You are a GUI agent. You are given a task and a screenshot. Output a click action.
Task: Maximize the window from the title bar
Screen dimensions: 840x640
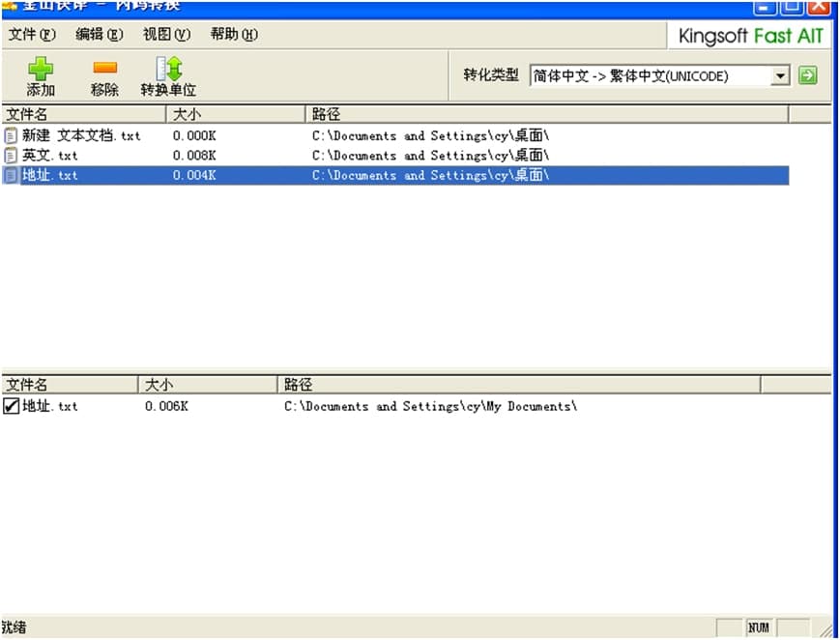(792, 7)
